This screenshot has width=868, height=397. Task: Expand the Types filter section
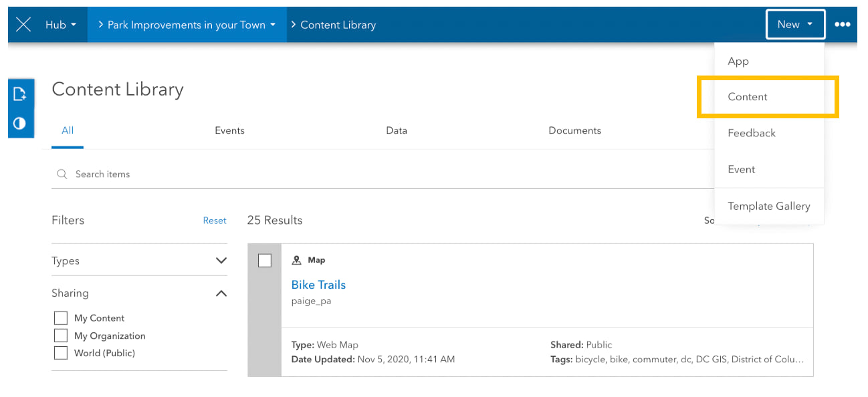(x=221, y=261)
